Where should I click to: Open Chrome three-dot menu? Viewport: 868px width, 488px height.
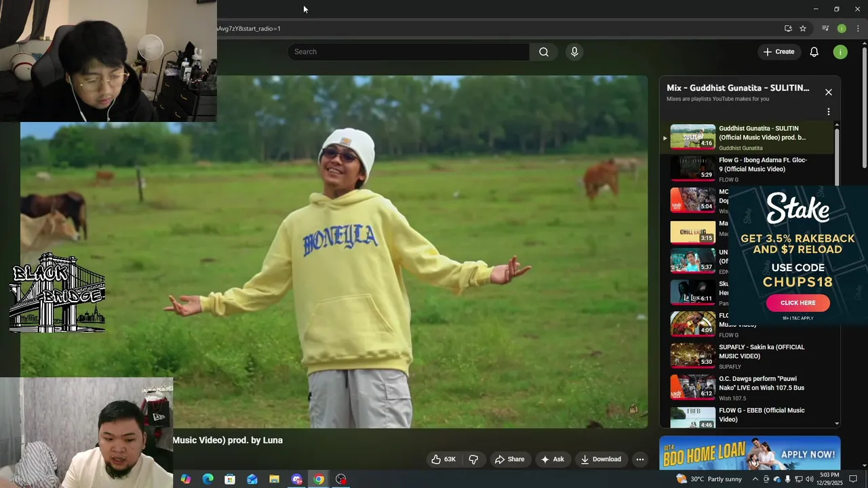(858, 28)
